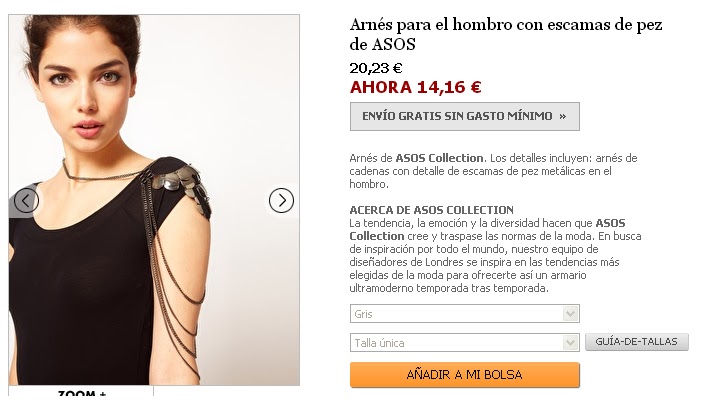Click the red AHORA 14,16 € sale price

pos(415,87)
